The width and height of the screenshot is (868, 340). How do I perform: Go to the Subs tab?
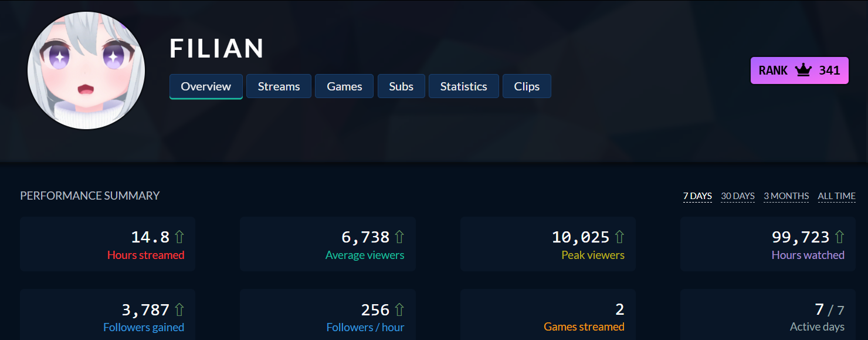(x=401, y=86)
